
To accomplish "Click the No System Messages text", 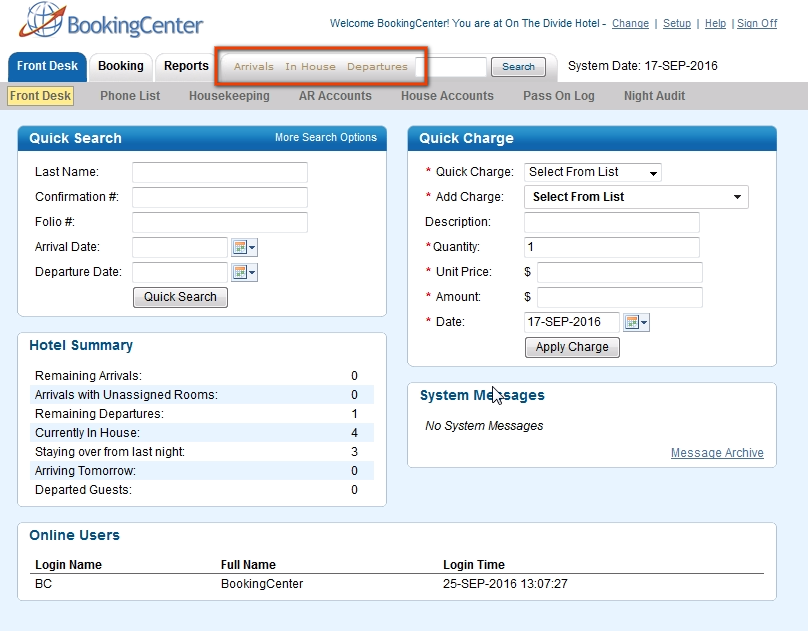I will (484, 425).
